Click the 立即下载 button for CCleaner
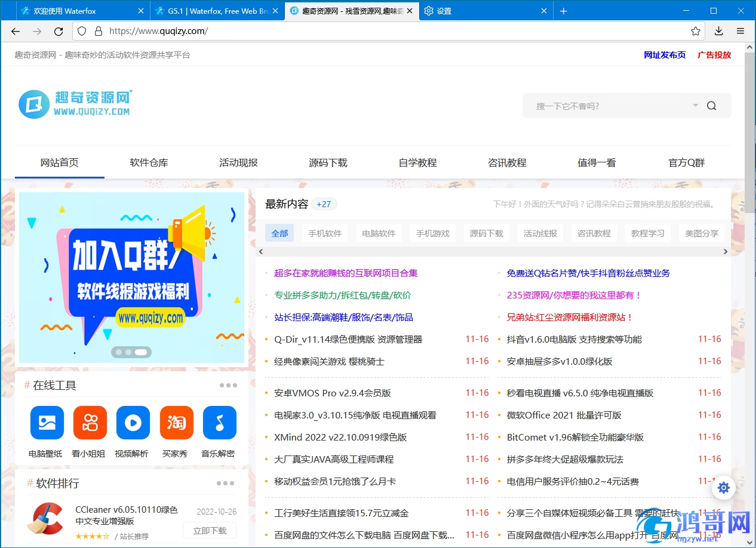Image resolution: width=756 pixels, height=548 pixels. [x=210, y=531]
